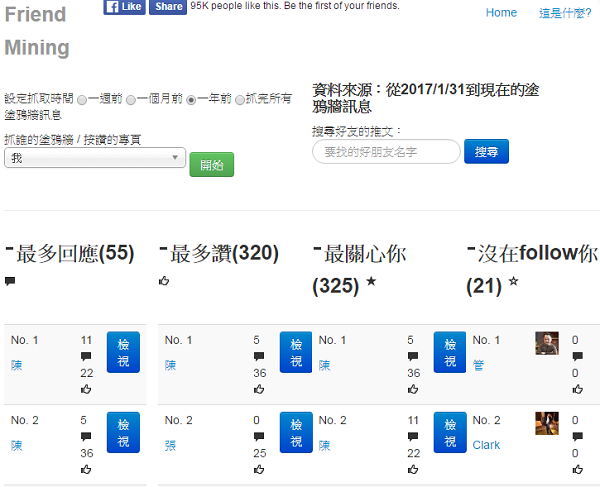600x487 pixels.
Task: Click Clark's avatar in 沒在follow你 list
Action: click(x=546, y=423)
